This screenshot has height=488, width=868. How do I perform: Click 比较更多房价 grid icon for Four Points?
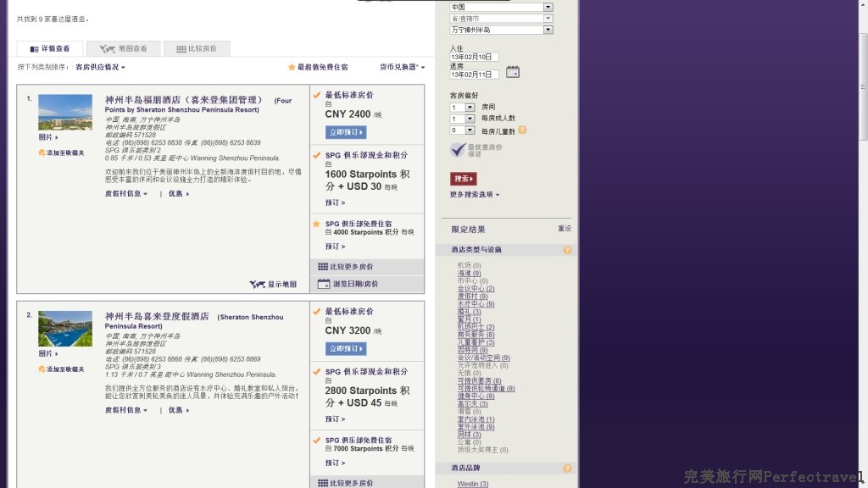[x=323, y=267]
